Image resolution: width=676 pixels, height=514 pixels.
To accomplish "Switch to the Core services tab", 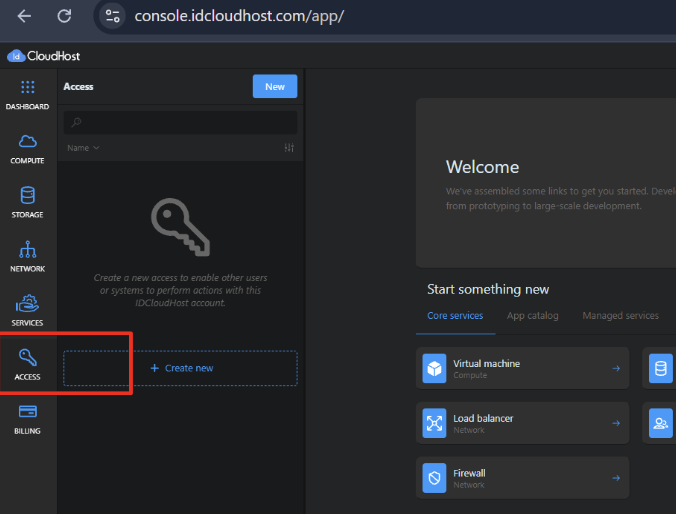I will tap(455, 316).
